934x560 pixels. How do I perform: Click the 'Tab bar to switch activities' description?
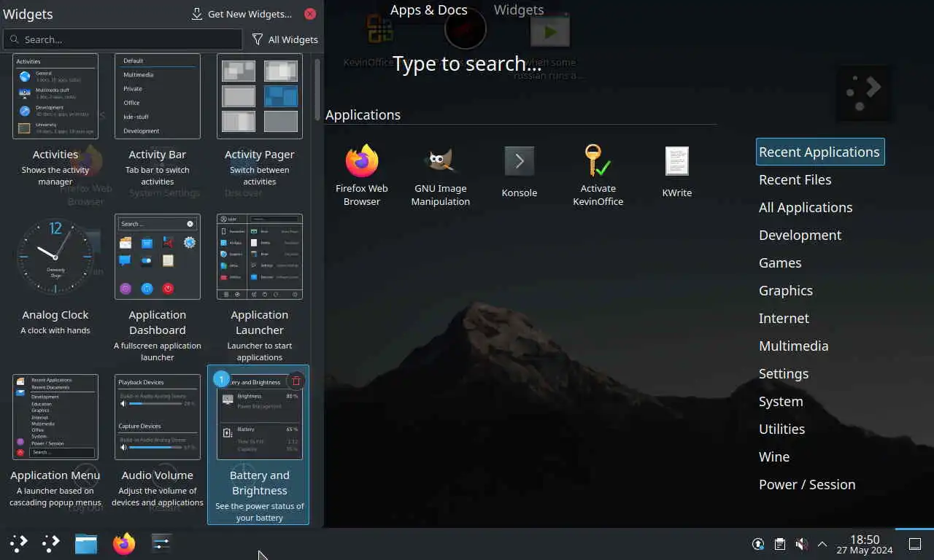pos(158,176)
